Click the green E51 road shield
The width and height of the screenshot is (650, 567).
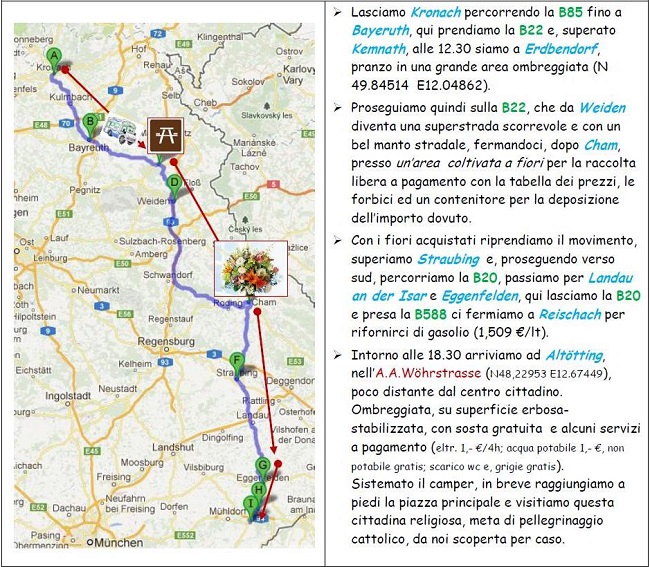64,214
